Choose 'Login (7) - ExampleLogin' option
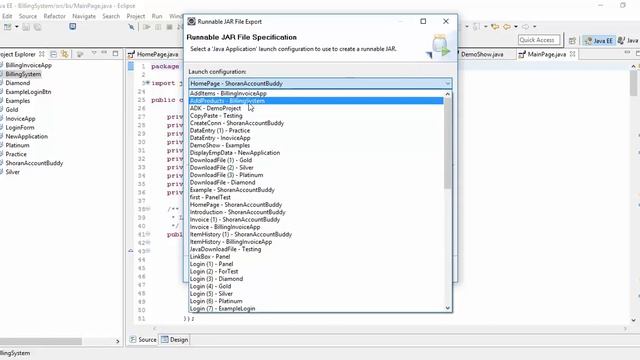The width and height of the screenshot is (640, 360). [316, 309]
